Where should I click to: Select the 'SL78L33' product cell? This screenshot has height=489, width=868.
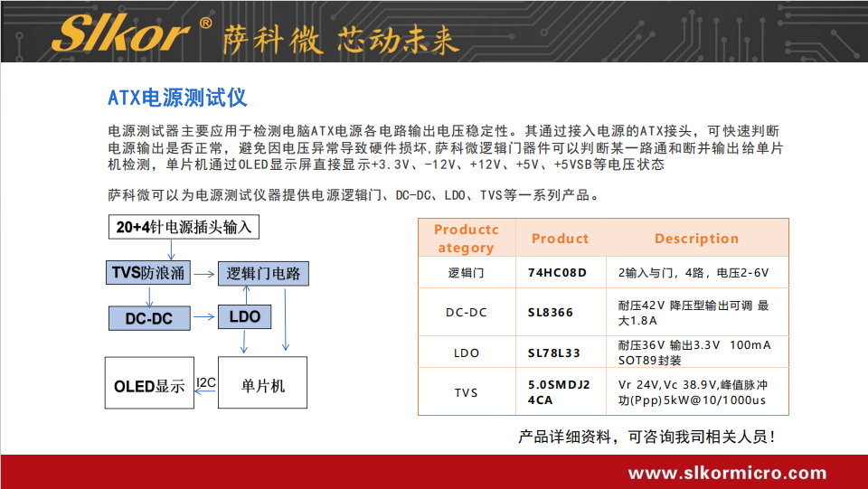pyautogui.click(x=561, y=353)
